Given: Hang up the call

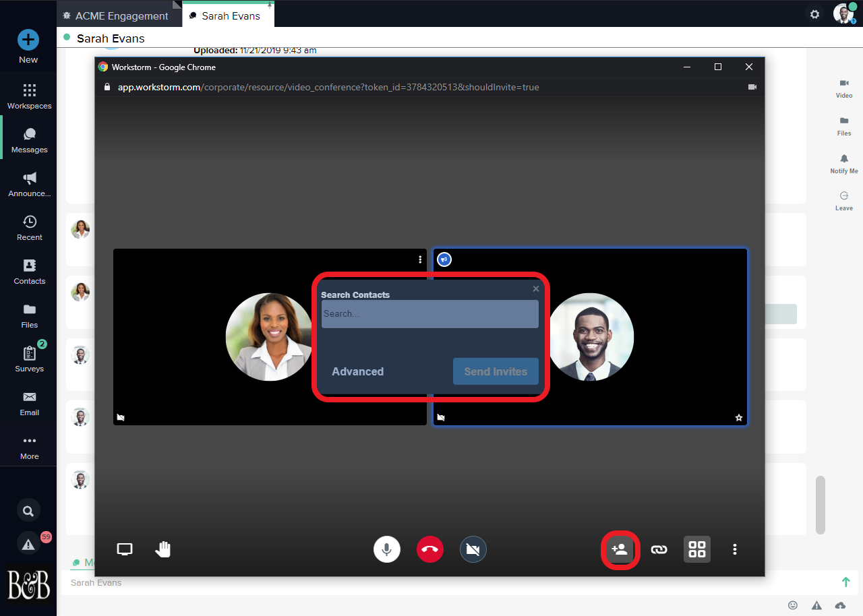Looking at the screenshot, I should [x=430, y=549].
